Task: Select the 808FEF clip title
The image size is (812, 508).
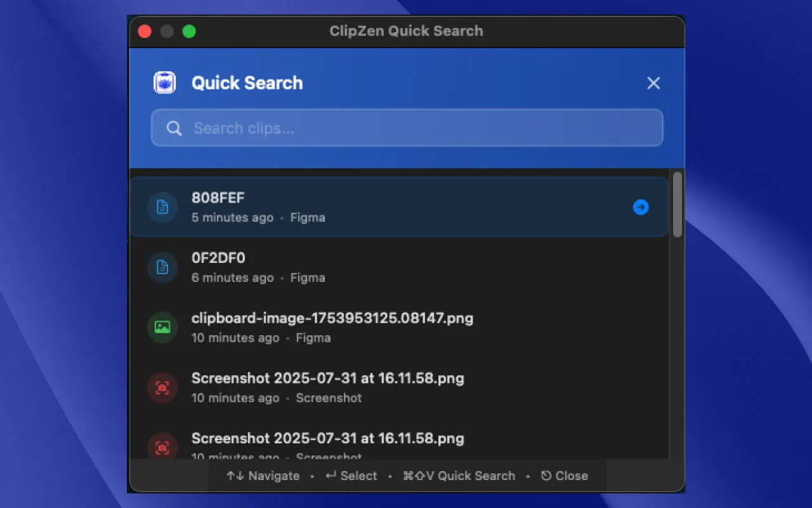Action: click(x=218, y=197)
